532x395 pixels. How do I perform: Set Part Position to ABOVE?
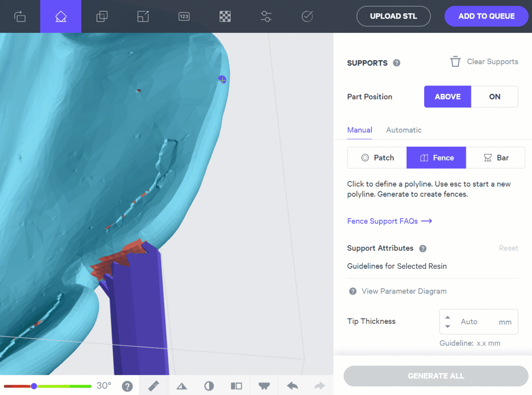(x=448, y=97)
